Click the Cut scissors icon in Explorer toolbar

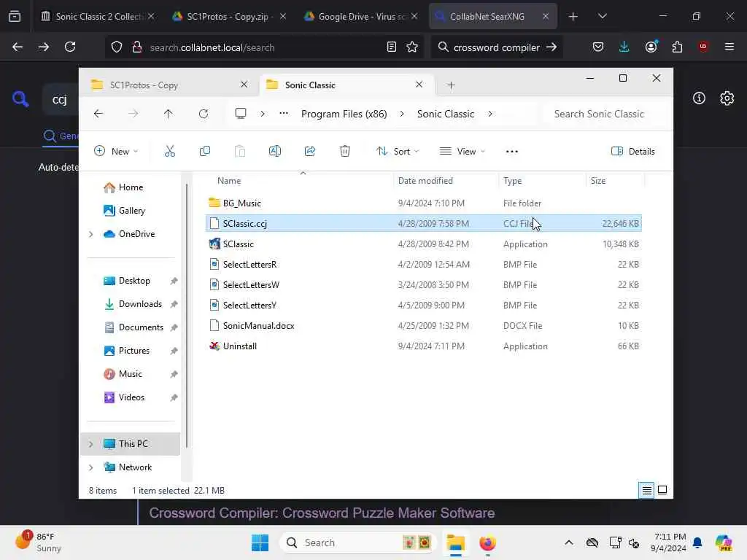(169, 152)
